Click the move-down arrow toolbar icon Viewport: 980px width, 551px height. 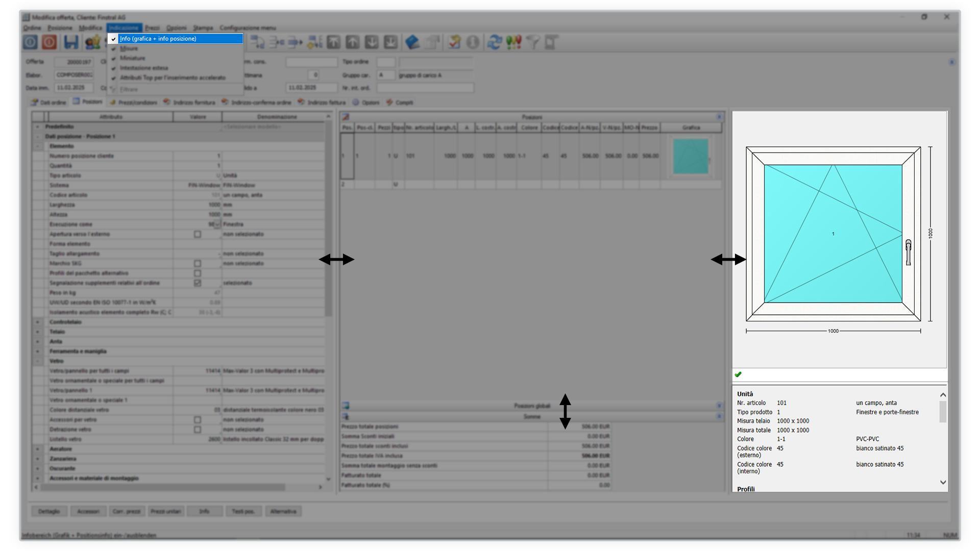[x=372, y=42]
